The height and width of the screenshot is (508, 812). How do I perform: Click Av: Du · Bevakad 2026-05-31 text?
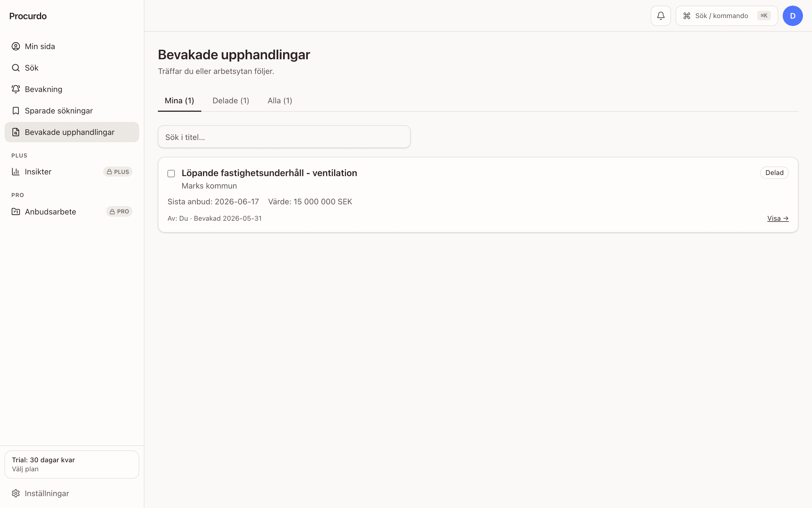point(214,218)
